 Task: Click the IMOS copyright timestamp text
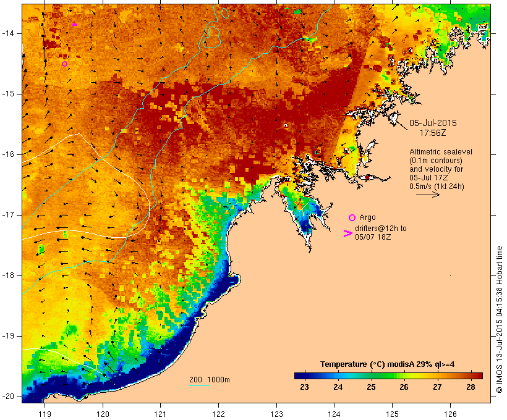499,320
